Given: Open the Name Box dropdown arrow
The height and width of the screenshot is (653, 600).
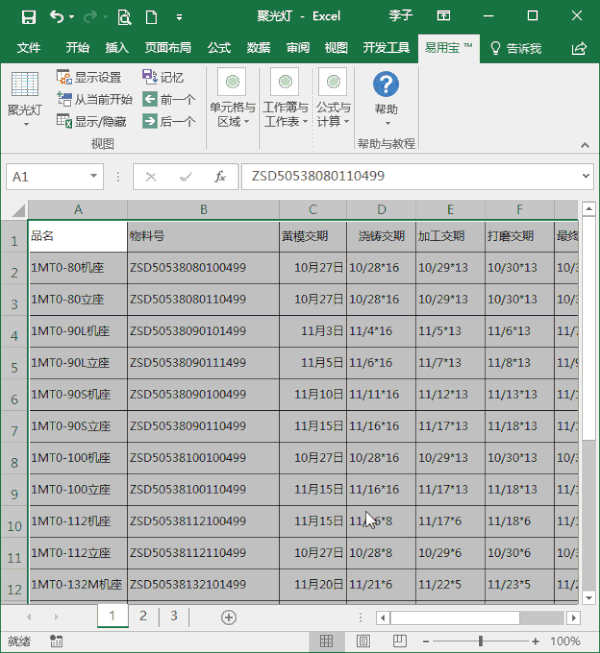Looking at the screenshot, I should (94, 177).
